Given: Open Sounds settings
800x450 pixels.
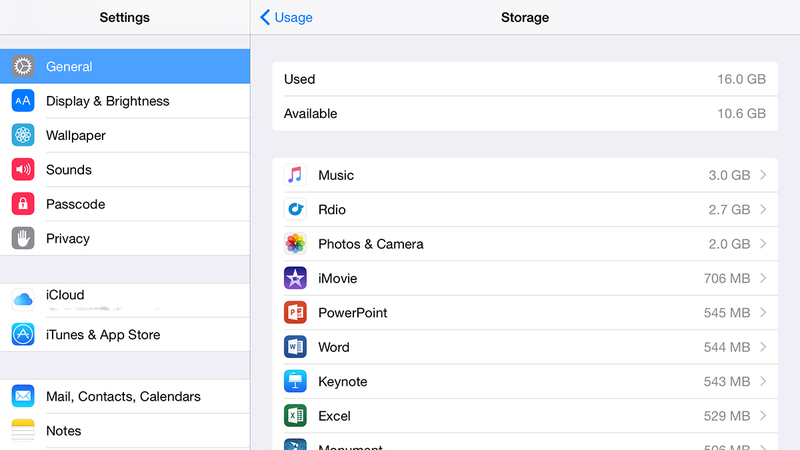Looking at the screenshot, I should (x=125, y=169).
